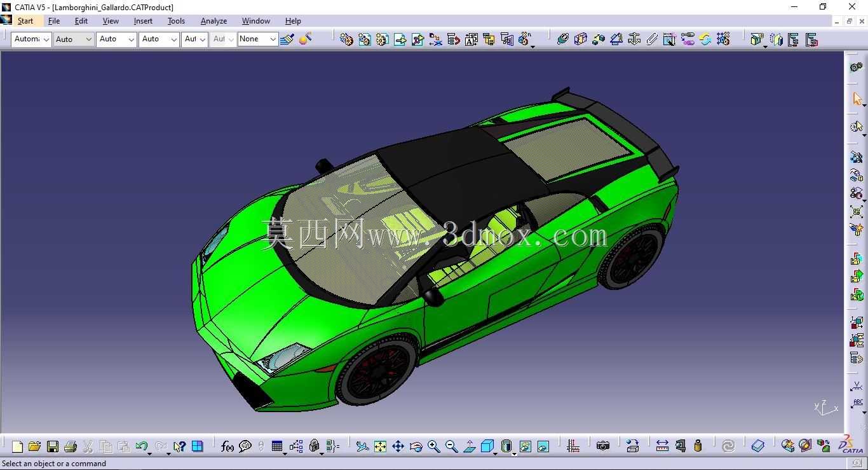The width and height of the screenshot is (868, 470).
Task: Click the format painter brush icon
Action: [287, 39]
